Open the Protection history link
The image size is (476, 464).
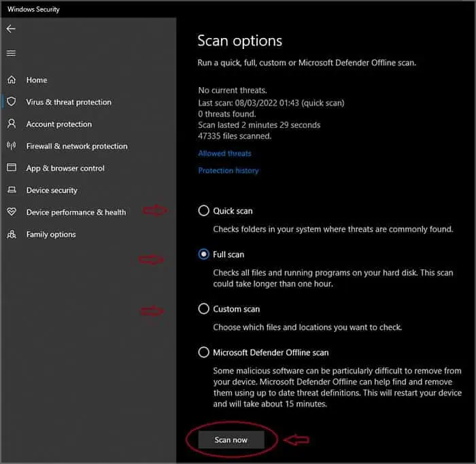pyautogui.click(x=228, y=171)
